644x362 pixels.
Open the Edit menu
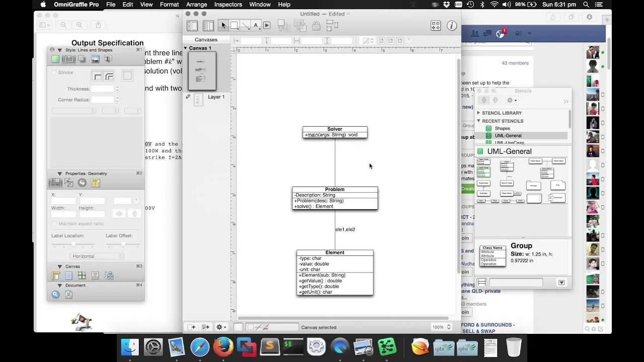click(128, 5)
